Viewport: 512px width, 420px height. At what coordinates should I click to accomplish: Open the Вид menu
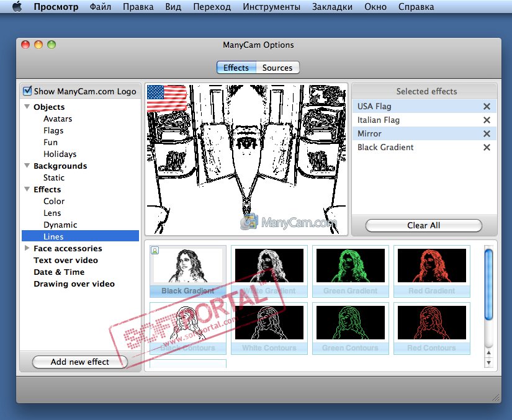[173, 7]
